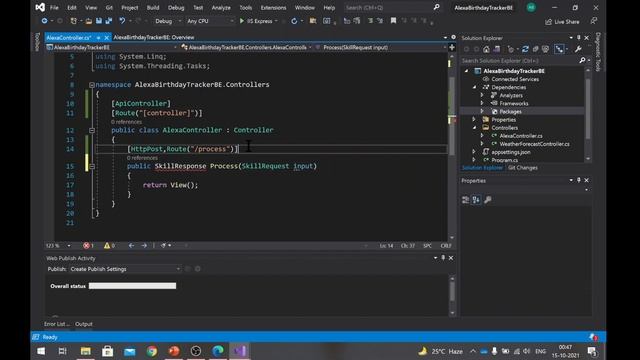The image size is (640, 360).
Task: Click the Collapse All icon in Solution Explorer
Action: tap(536, 49)
